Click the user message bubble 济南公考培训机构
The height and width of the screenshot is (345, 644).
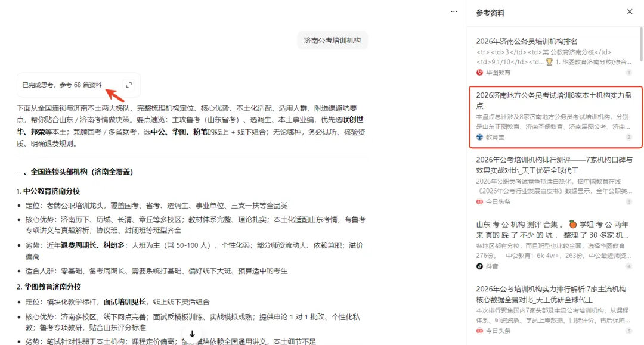tap(332, 40)
